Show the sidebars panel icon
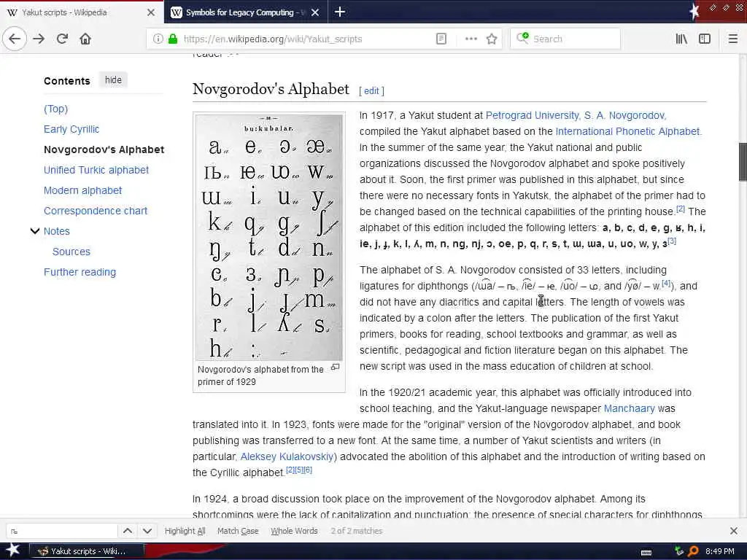The height and width of the screenshot is (560, 747). pyautogui.click(x=705, y=39)
